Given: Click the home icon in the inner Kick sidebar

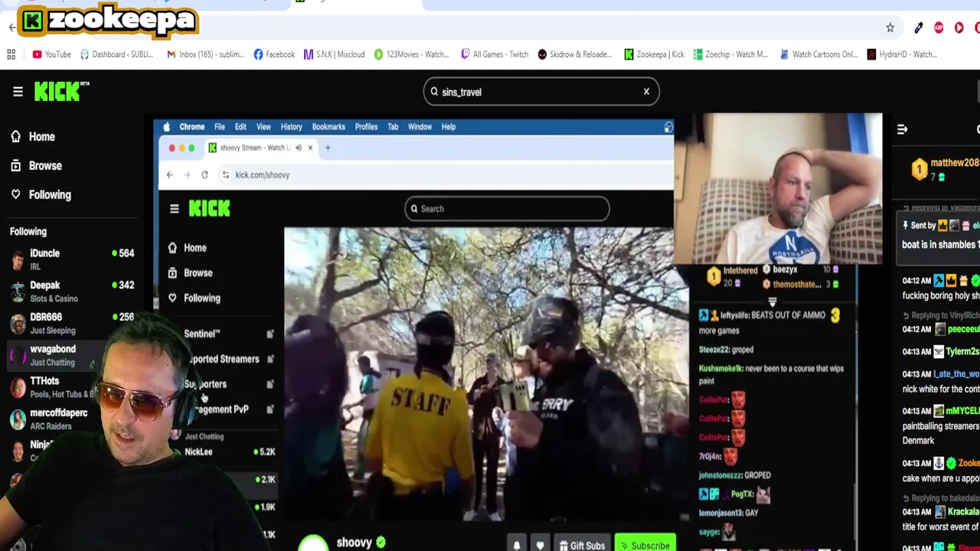Looking at the screenshot, I should coord(172,248).
